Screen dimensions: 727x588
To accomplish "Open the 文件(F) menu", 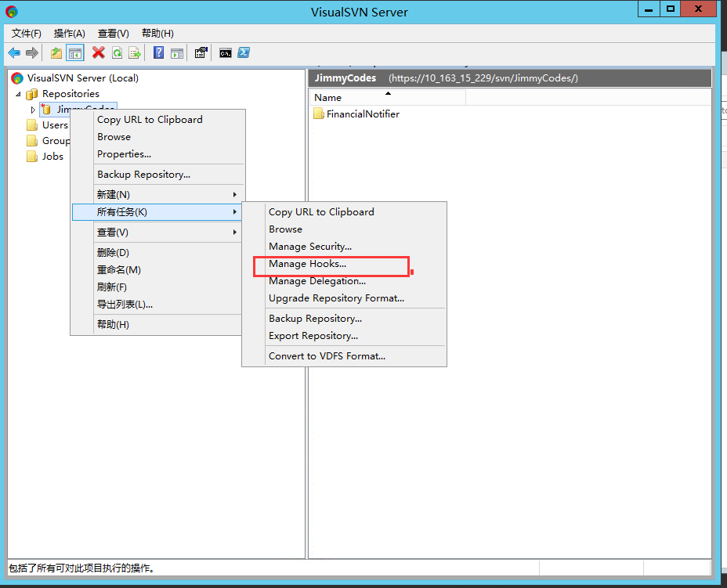I will (x=27, y=34).
